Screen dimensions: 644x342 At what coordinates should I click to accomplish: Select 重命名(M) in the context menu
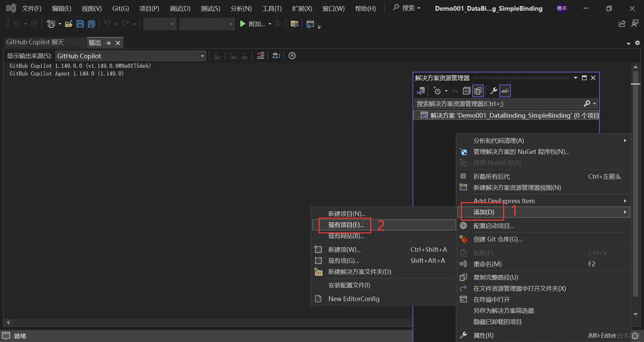pos(544,264)
